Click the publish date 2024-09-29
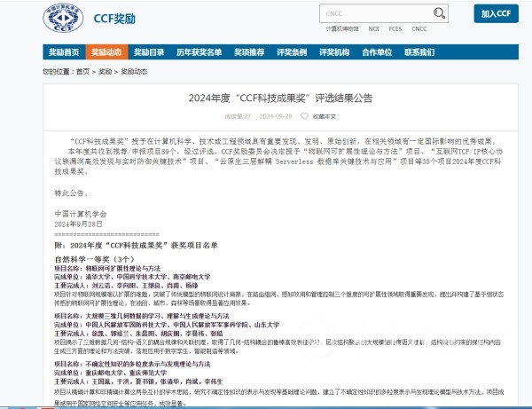This screenshot has width=532, height=409. tap(276, 116)
